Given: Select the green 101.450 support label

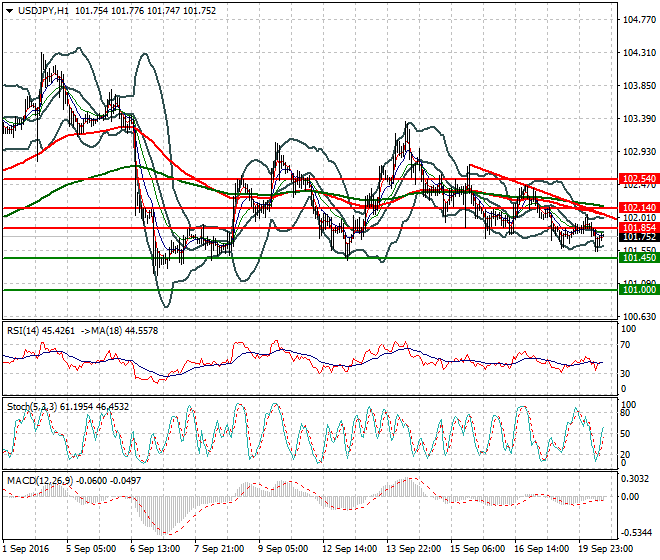Looking at the screenshot, I should [639, 258].
